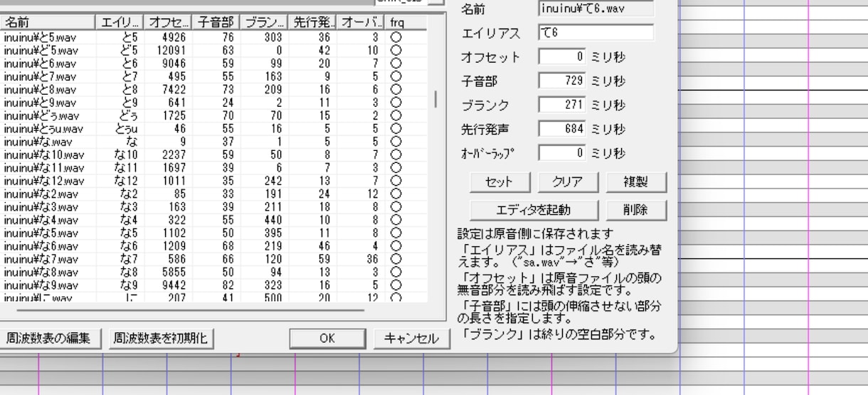Sort by the オーバ… column header
Image resolution: width=868 pixels, height=395 pixels.
360,23
